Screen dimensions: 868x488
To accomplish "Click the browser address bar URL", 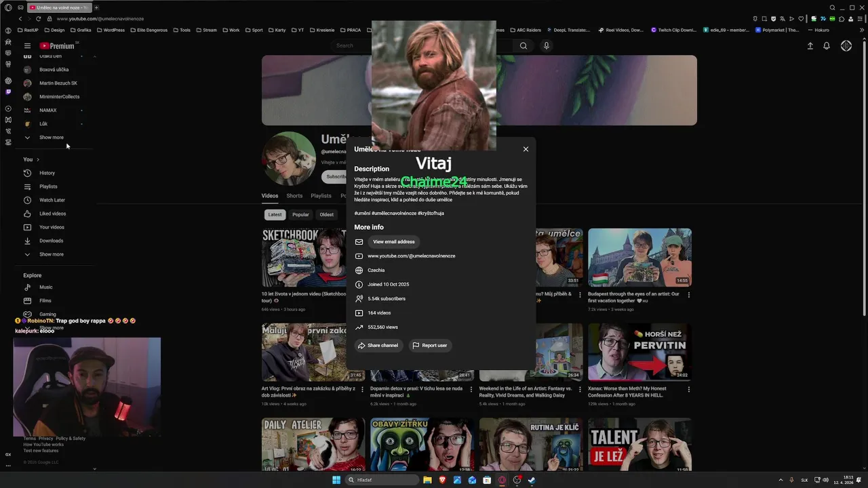I will pyautogui.click(x=100, y=18).
